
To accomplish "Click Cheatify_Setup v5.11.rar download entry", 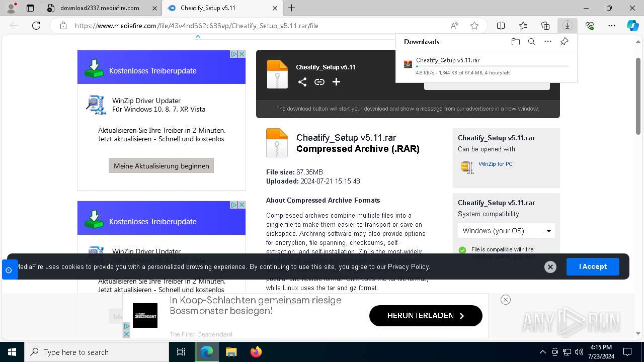I will pyautogui.click(x=486, y=66).
